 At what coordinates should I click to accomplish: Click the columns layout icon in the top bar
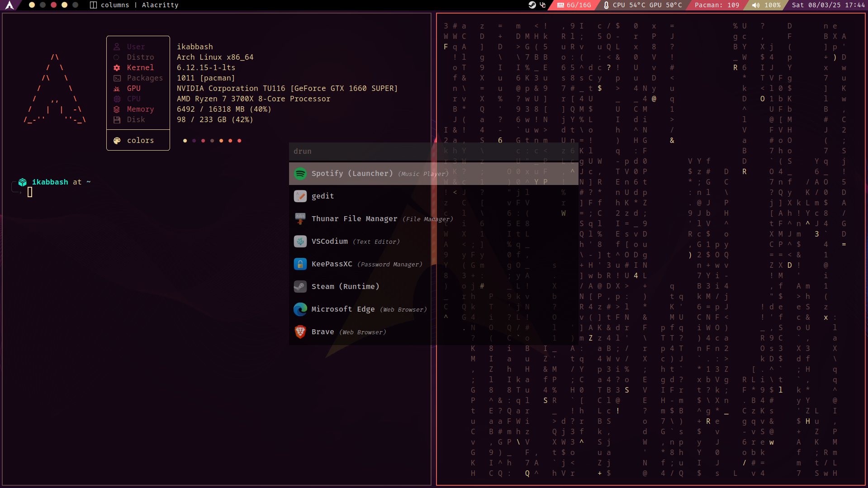pyautogui.click(x=94, y=5)
